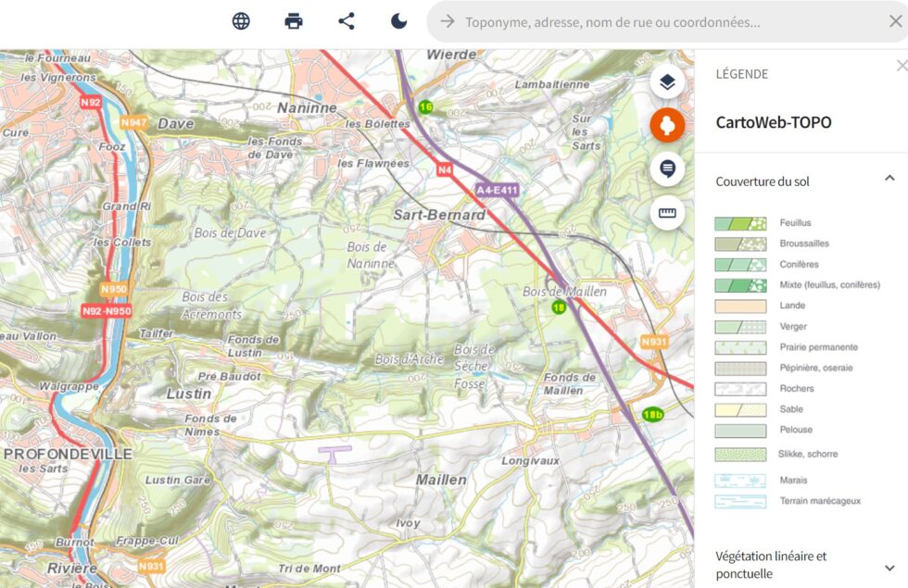Click the Sart-Bernard place name
The width and height of the screenshot is (908, 588).
439,215
